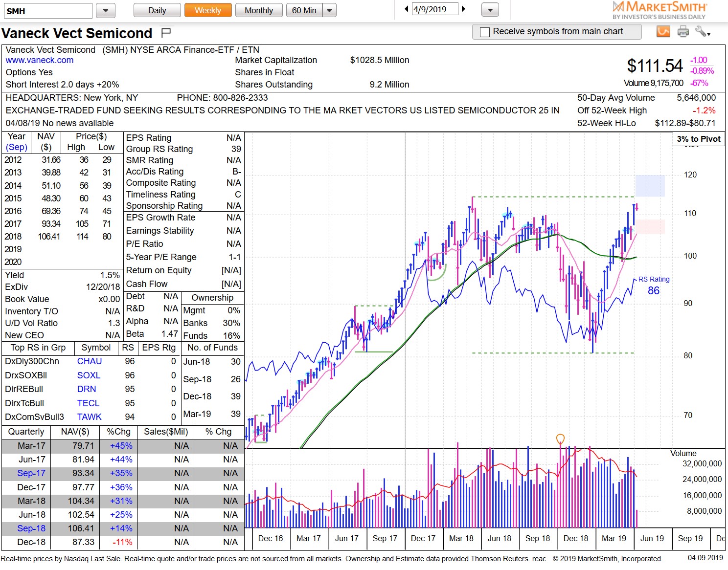The image size is (728, 570).
Task: Switch chart to Daily view
Action: [157, 10]
